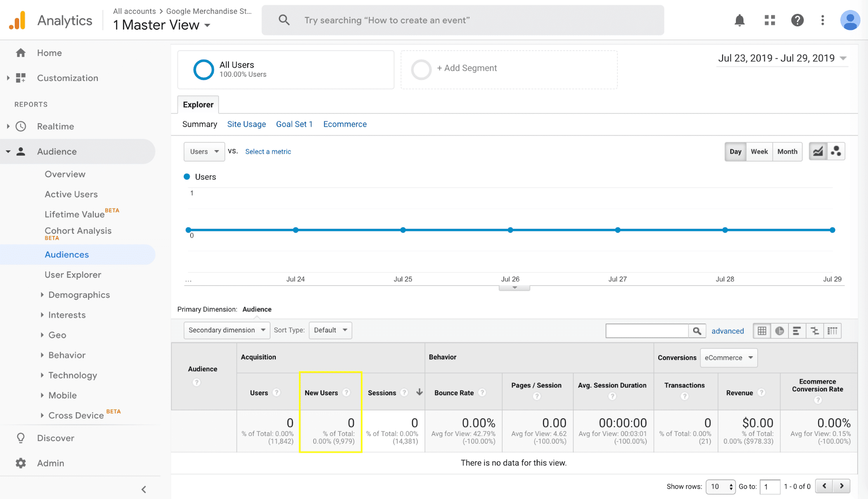Go to next page of table rows

click(x=842, y=486)
